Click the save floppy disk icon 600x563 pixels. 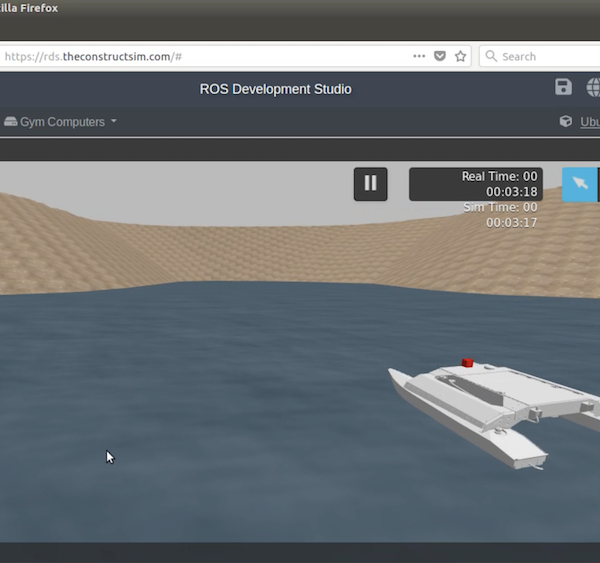coord(563,87)
